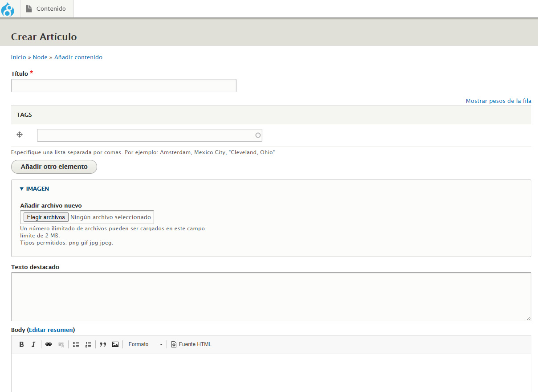Insert an image via editor toolbar

[115, 344]
